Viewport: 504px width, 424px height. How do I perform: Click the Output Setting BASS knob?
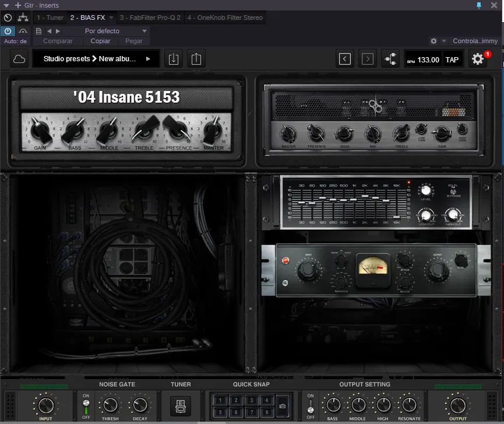[x=333, y=405]
